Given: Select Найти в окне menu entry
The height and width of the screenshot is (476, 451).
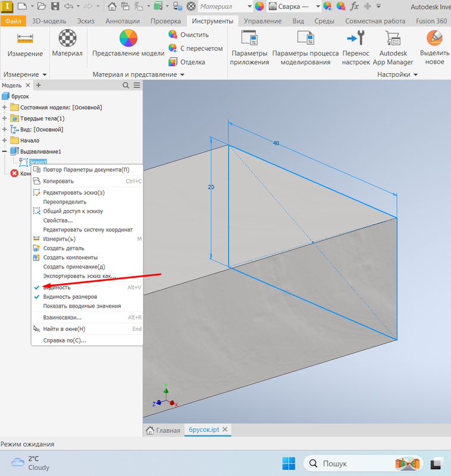Looking at the screenshot, I should click(x=87, y=329).
